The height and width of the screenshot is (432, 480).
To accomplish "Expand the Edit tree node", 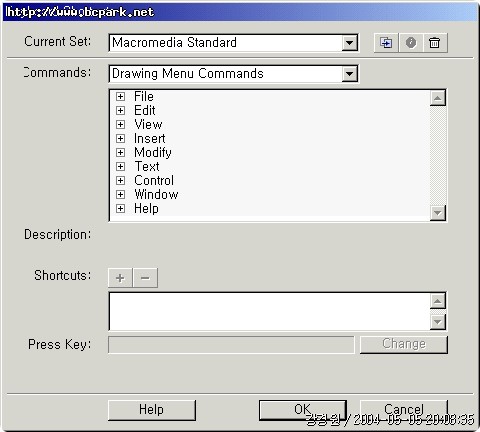I will pos(120,111).
